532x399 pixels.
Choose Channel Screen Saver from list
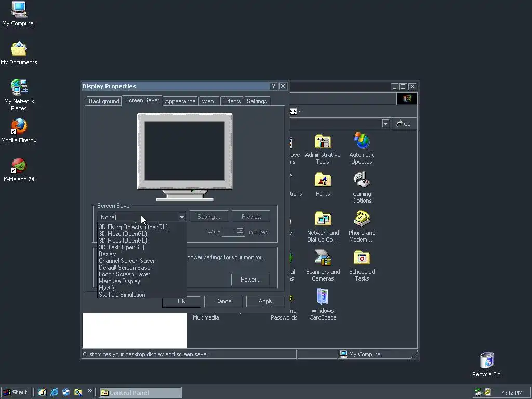point(142,261)
